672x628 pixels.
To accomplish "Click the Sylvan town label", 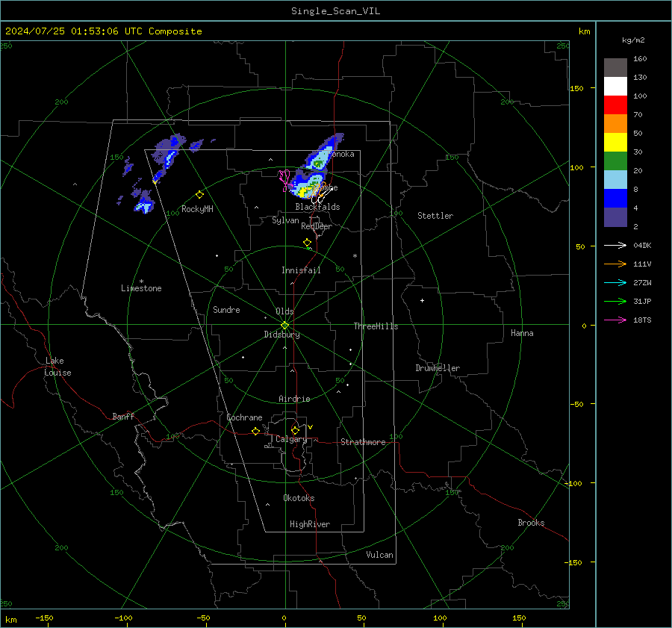I will [285, 220].
